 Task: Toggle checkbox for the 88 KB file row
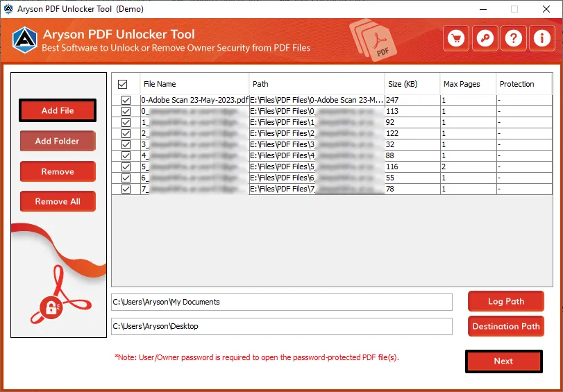(x=126, y=156)
